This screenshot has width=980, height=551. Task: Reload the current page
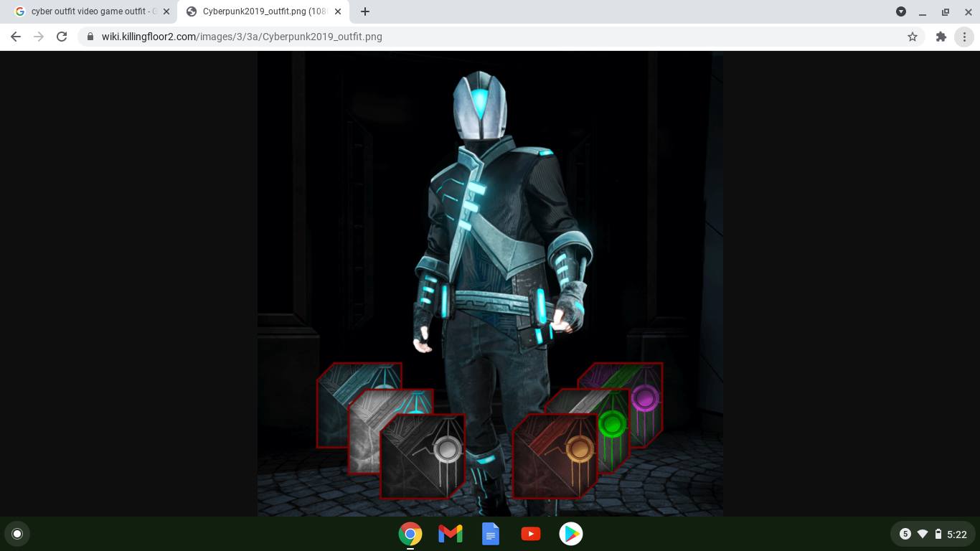pos(62,37)
